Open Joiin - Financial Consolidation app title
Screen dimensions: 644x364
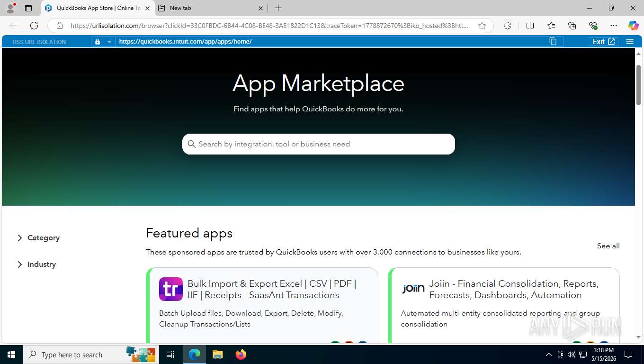(514, 289)
